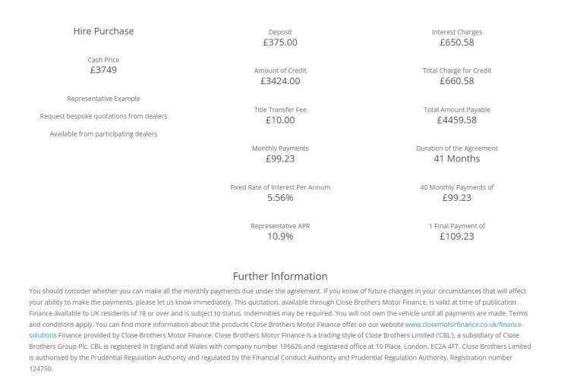The image size is (583, 392).
Task: Click the £3749 cash price value
Action: click(x=103, y=70)
